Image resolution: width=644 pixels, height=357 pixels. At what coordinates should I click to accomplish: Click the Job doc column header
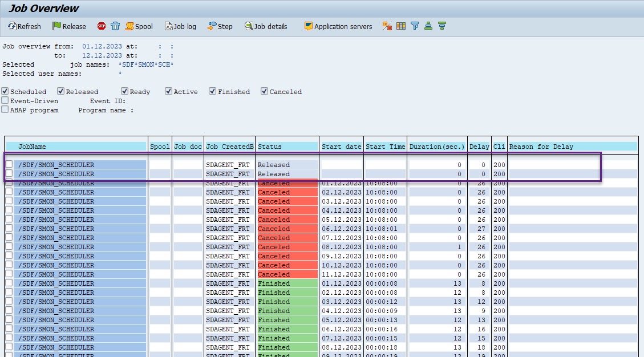pyautogui.click(x=188, y=147)
